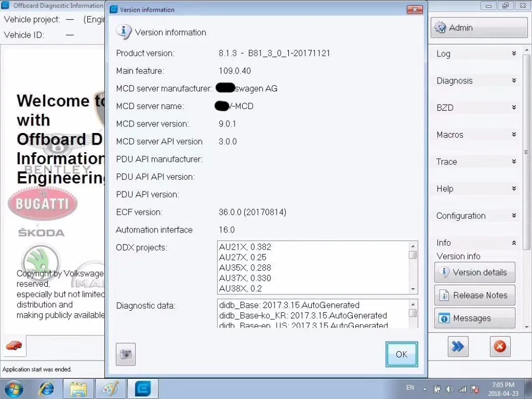Click Automation interface value 16.0
The height and width of the screenshot is (399, 532).
click(x=227, y=230)
